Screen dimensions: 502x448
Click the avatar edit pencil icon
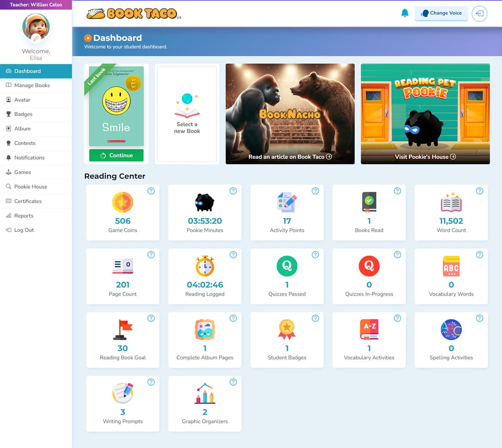(x=36, y=38)
